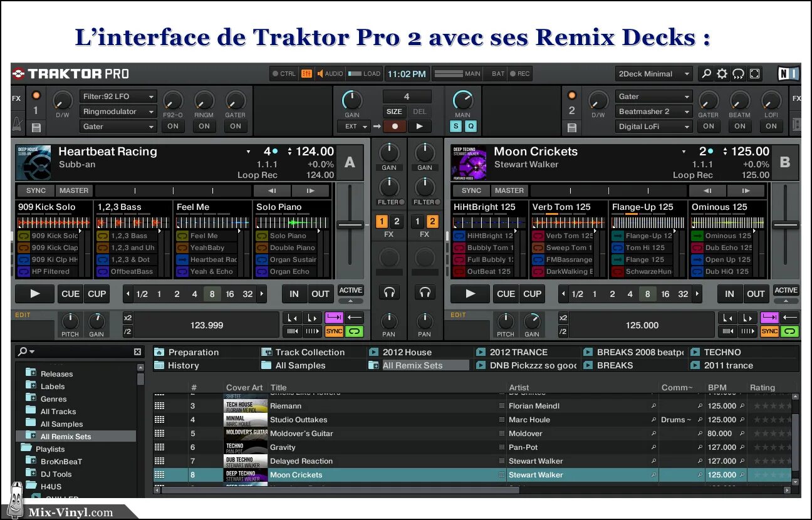Open the browser search magnifier dropdown

[26, 351]
